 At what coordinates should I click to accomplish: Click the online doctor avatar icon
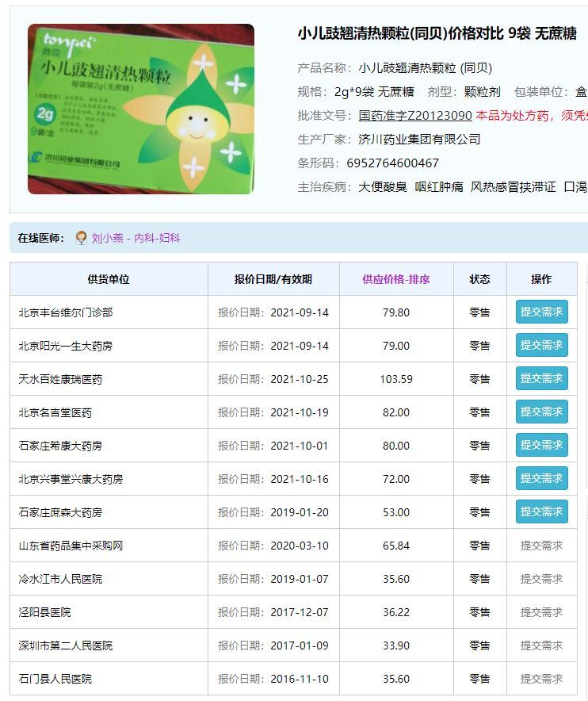pos(81,238)
